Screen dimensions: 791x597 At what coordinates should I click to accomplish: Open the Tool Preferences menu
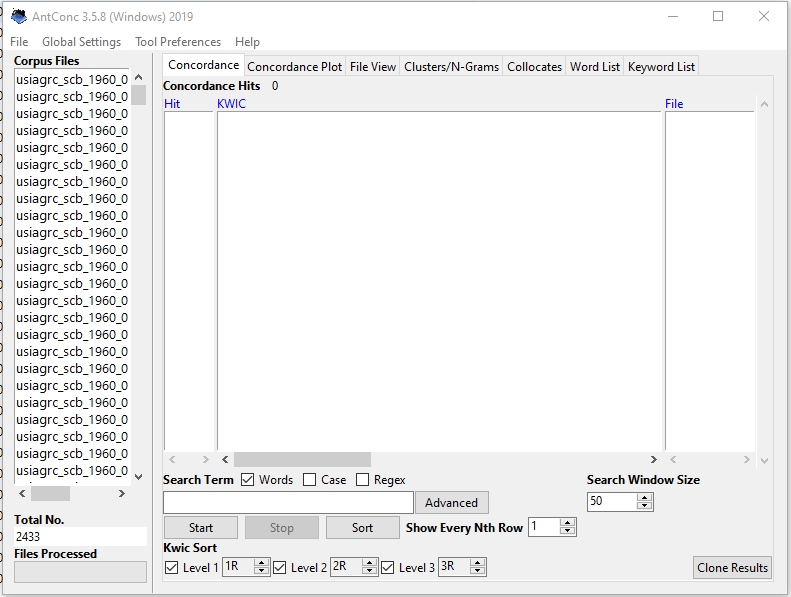pyautogui.click(x=178, y=42)
